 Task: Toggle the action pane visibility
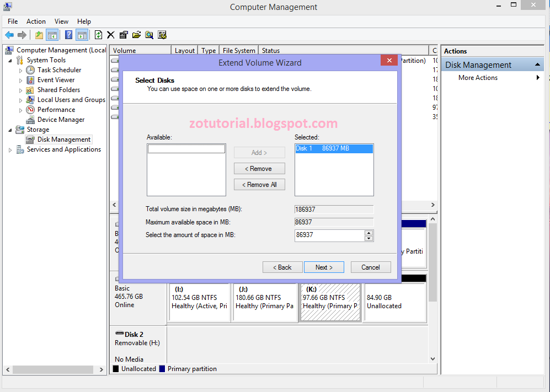point(82,34)
